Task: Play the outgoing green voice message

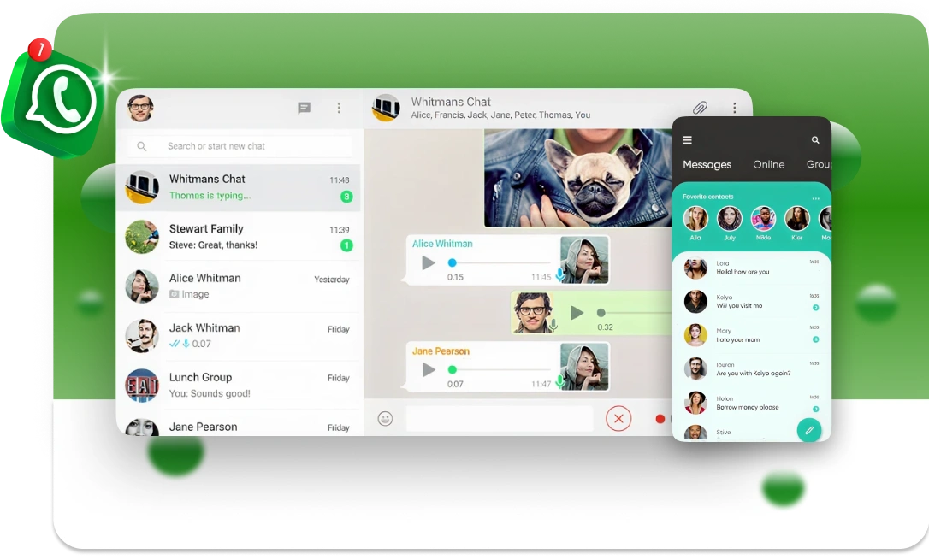Action: coord(577,313)
